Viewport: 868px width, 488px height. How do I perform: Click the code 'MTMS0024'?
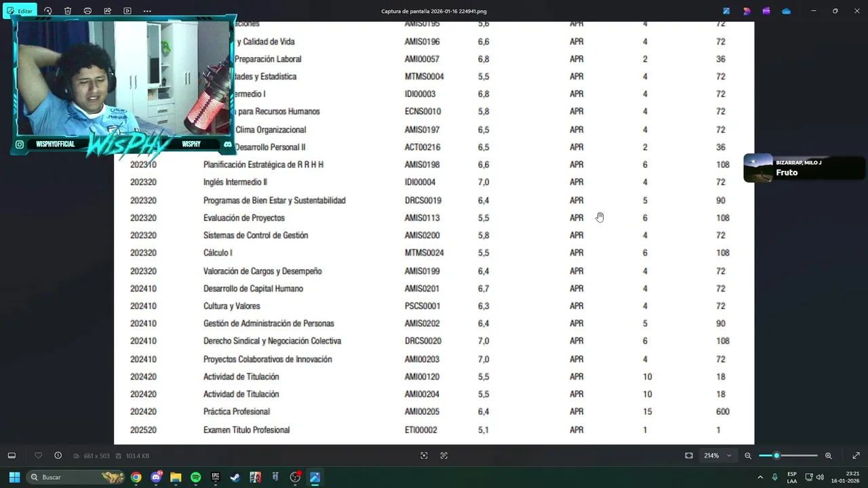pyautogui.click(x=425, y=253)
